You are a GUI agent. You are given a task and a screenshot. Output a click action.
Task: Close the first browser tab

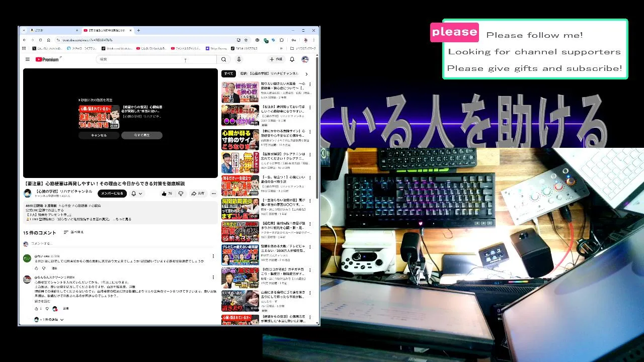tap(77, 30)
